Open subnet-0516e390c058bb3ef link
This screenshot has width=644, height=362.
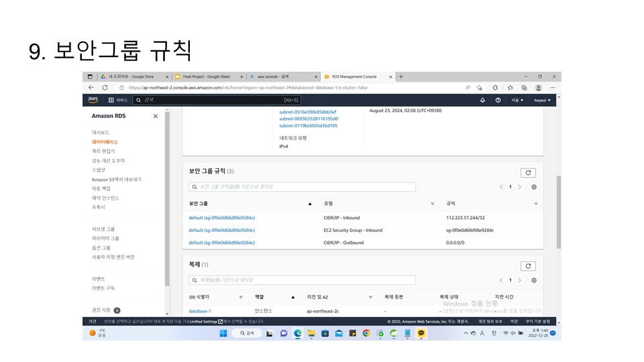click(308, 112)
